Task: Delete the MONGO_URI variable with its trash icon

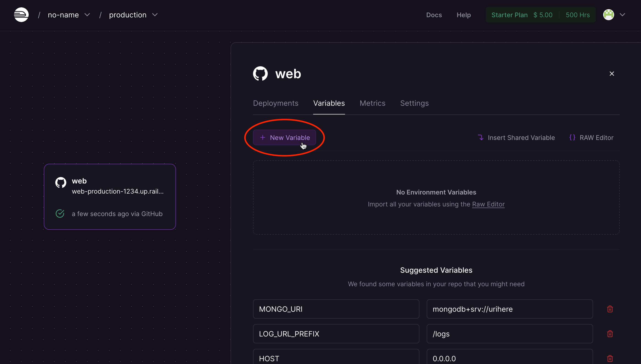Action: [x=610, y=309]
